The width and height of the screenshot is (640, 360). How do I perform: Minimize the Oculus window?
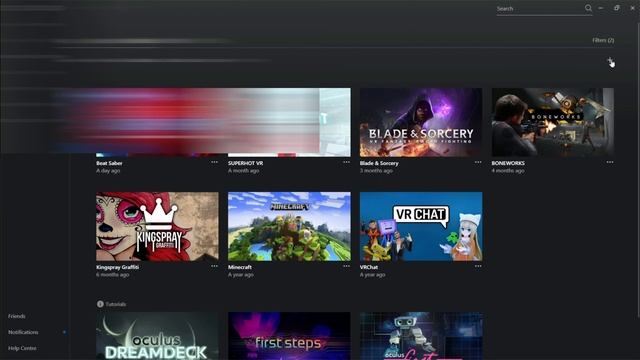point(601,8)
